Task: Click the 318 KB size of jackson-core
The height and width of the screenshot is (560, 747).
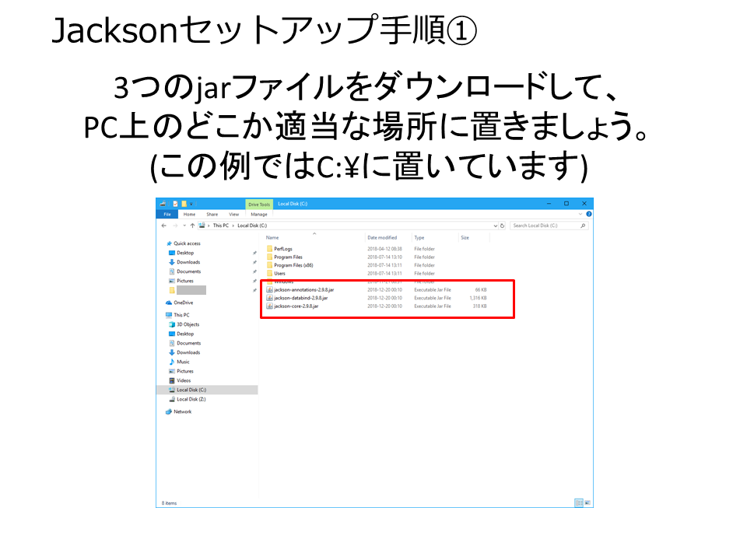Action: tap(480, 306)
